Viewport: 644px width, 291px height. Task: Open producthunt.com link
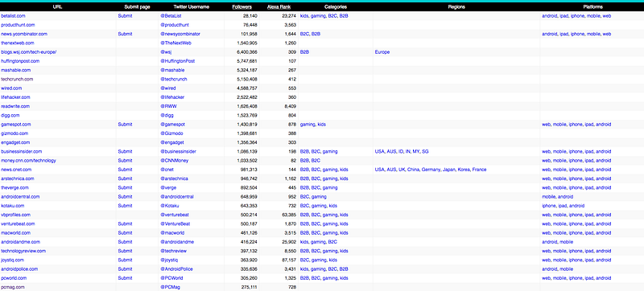[x=18, y=25]
